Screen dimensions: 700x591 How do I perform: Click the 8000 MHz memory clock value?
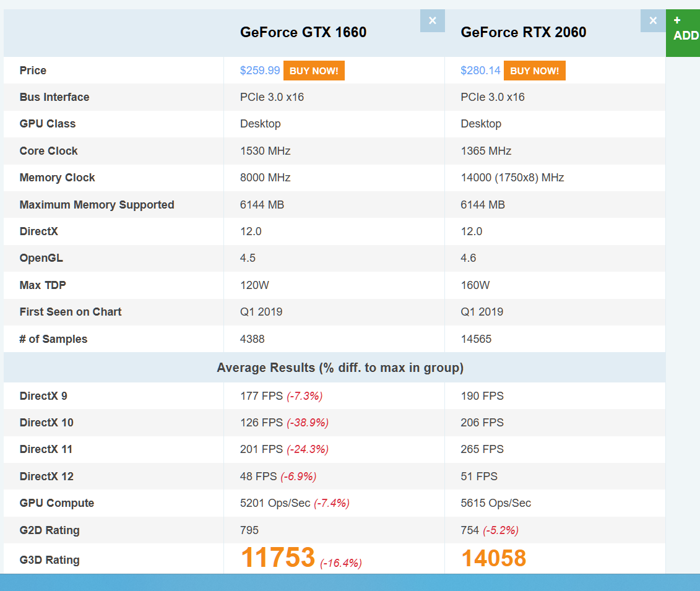point(265,178)
